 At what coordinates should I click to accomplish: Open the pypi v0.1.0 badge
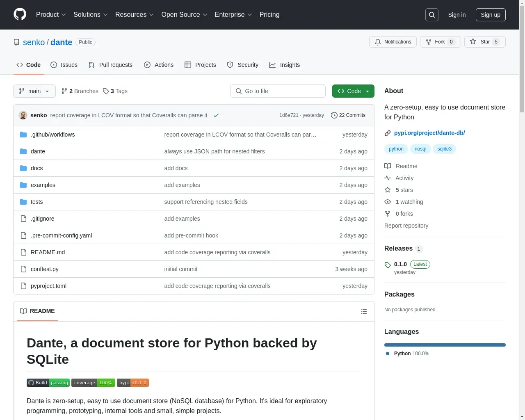(x=133, y=383)
